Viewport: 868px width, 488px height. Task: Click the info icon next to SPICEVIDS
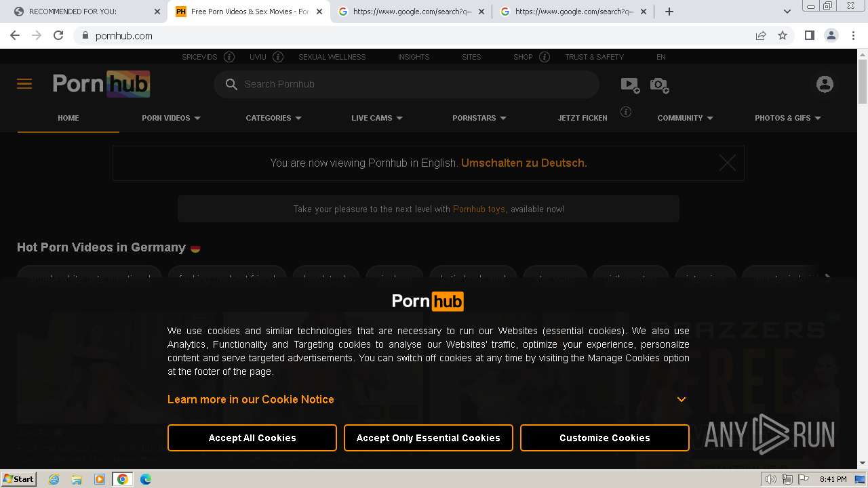click(x=229, y=57)
